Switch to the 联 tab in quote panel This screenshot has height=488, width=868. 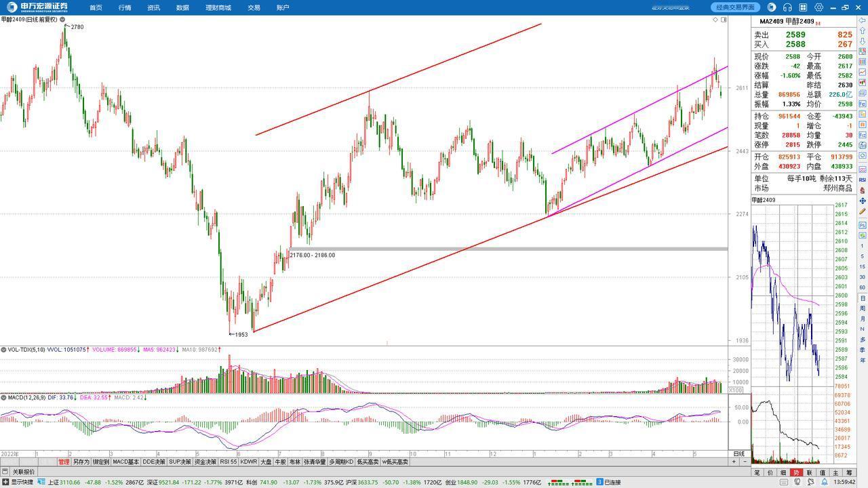pyautogui.click(x=809, y=472)
